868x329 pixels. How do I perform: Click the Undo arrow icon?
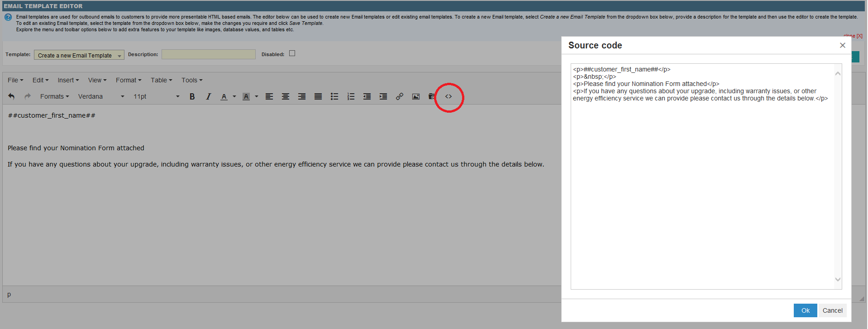coord(11,96)
